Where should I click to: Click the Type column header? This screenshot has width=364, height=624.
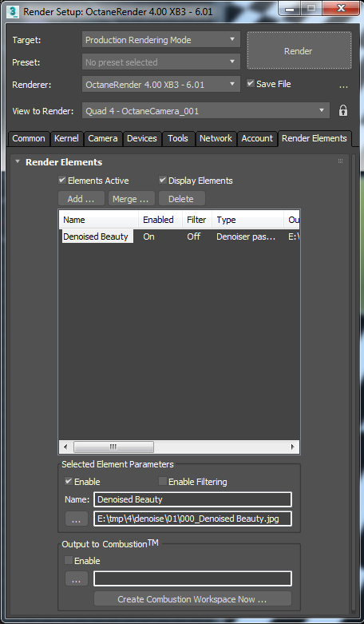coord(248,220)
